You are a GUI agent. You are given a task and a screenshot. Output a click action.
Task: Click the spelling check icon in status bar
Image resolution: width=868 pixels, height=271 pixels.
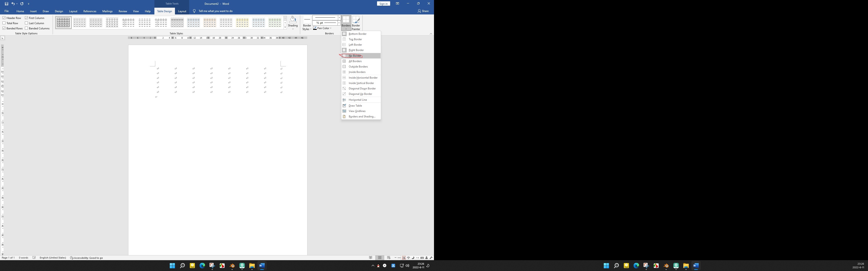[x=34, y=257]
